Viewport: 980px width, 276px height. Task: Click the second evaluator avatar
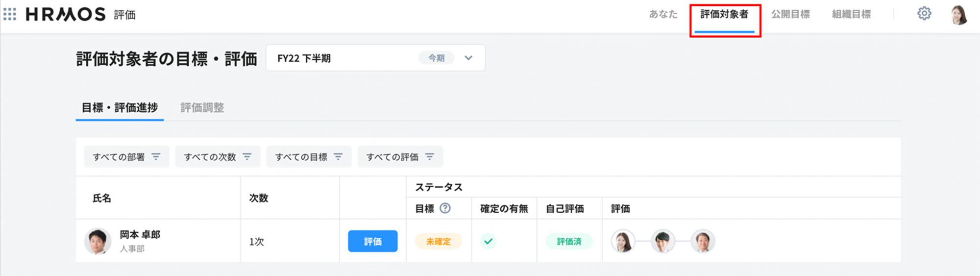click(662, 241)
